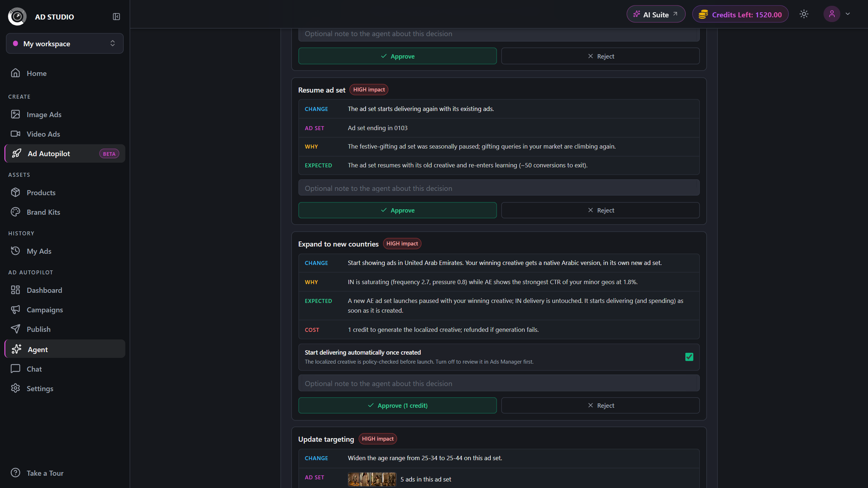Open the Settings menu item
This screenshot has height=488, width=868.
[65, 388]
